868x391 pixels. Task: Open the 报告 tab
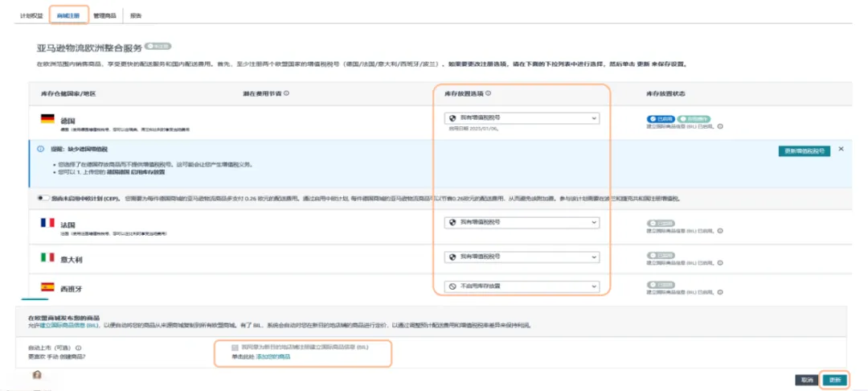tap(136, 15)
